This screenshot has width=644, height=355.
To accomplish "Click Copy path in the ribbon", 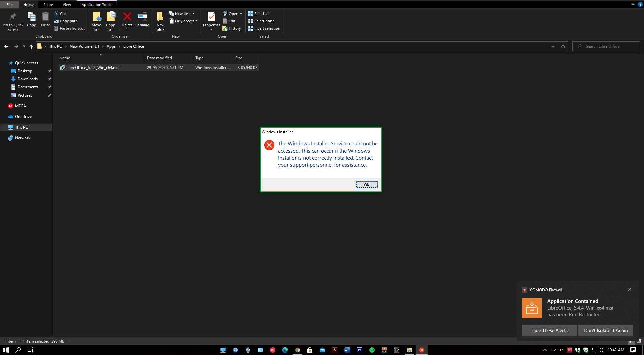I will click(x=66, y=21).
